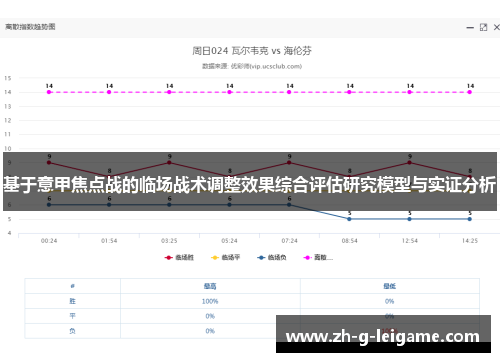This screenshot has height=362, width=500.
Task: Select red value 9 point at 00:24
Action: pos(49,163)
